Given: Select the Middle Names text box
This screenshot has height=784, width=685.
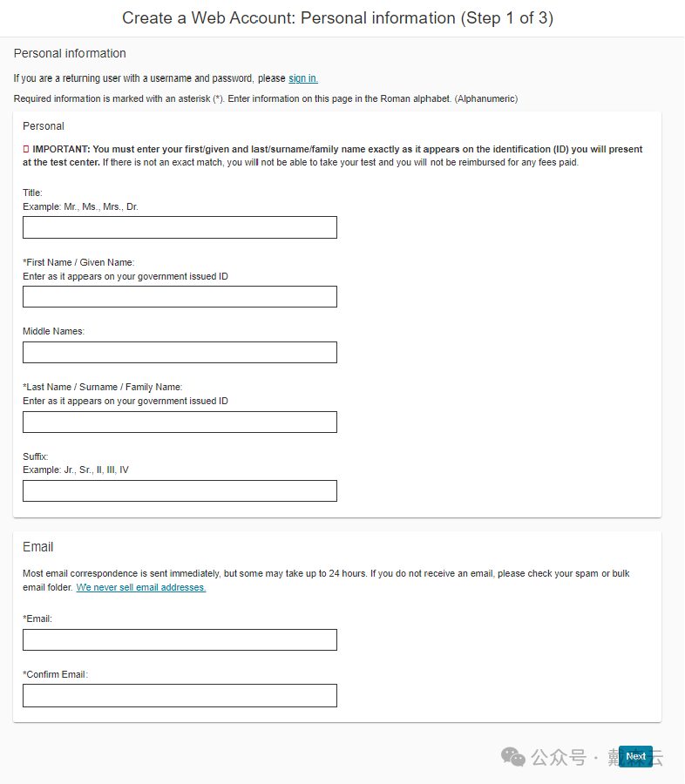Looking at the screenshot, I should point(180,353).
